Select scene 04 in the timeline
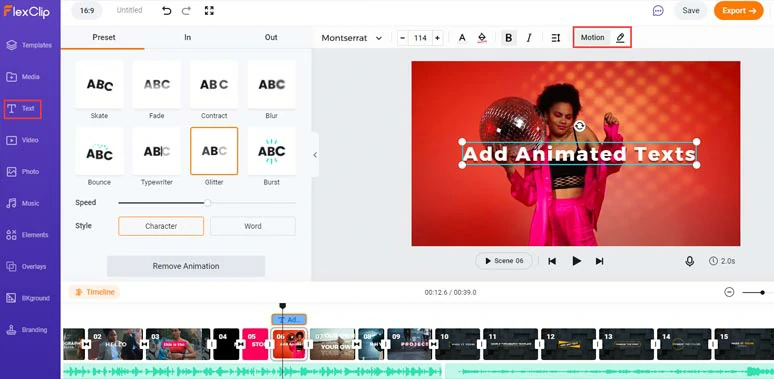This screenshot has height=379, width=774. pos(226,344)
